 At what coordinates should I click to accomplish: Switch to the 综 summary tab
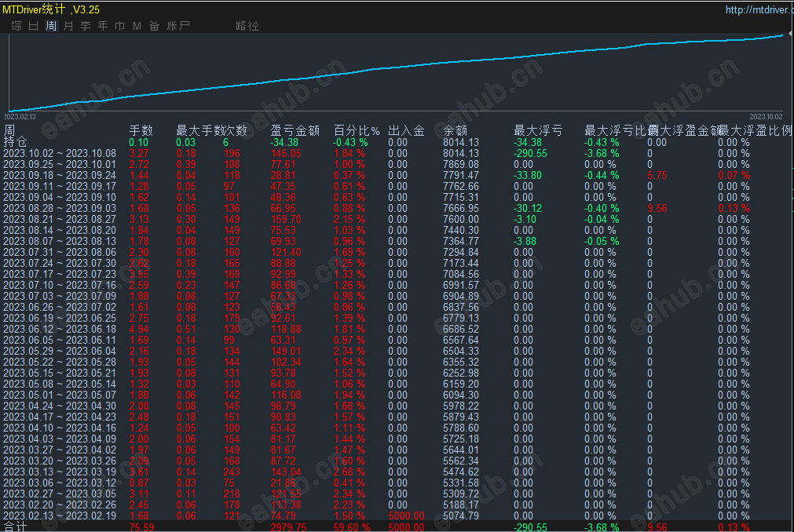pyautogui.click(x=16, y=25)
